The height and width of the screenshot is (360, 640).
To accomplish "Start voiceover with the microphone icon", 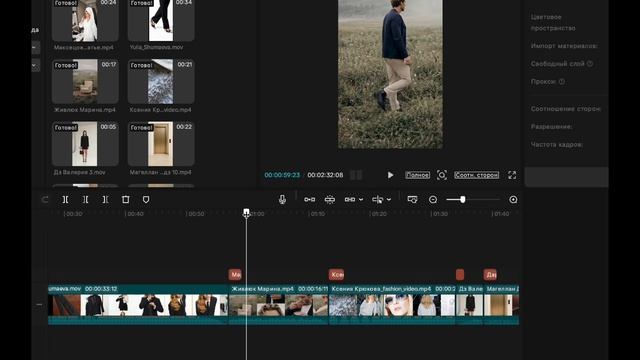I will [282, 200].
